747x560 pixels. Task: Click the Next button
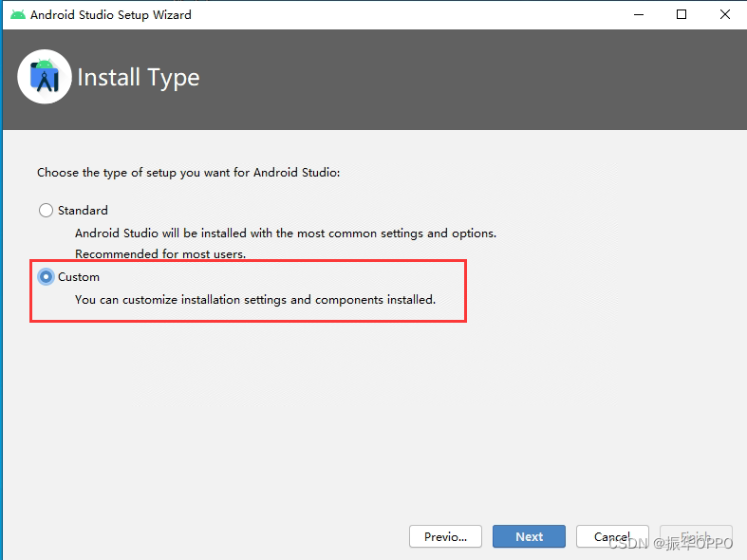529,536
